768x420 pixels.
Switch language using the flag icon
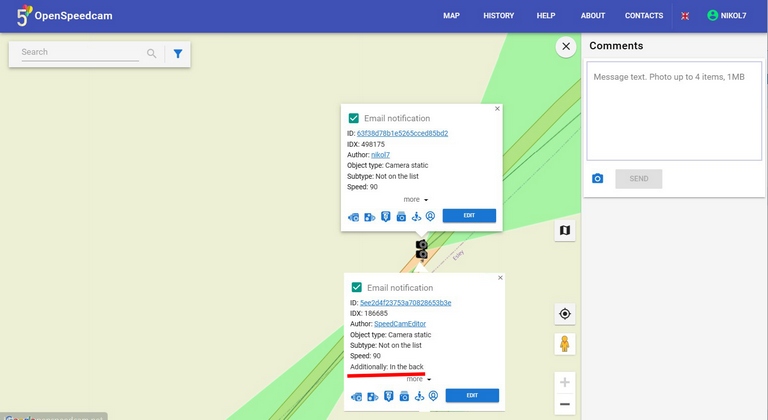point(685,16)
